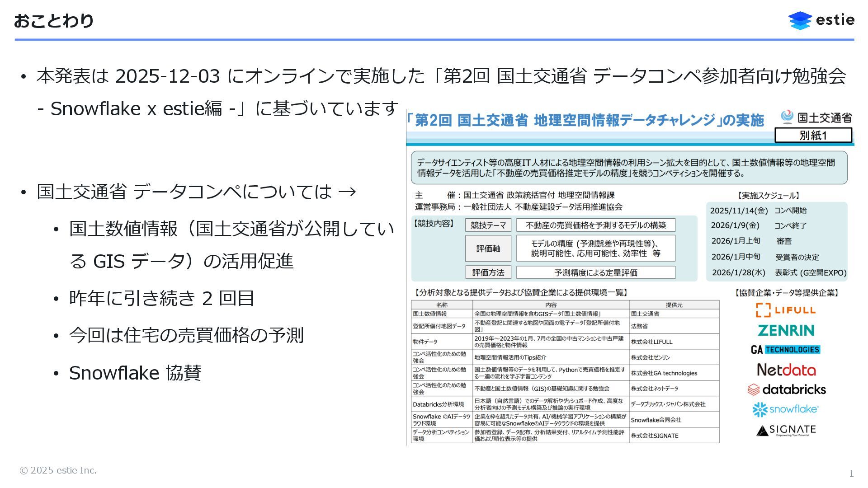Click the 2026/1/28 表彰式 schedule entry

coord(778,272)
